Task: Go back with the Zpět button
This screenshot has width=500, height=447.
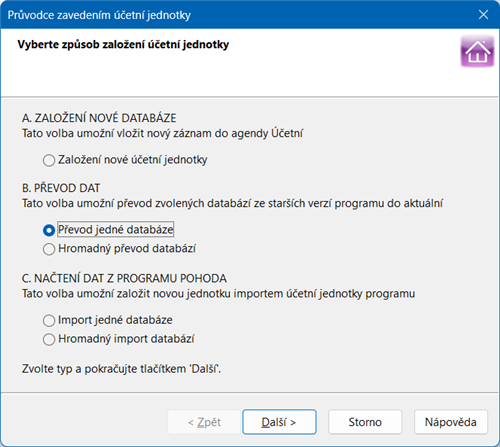Action: 204,422
